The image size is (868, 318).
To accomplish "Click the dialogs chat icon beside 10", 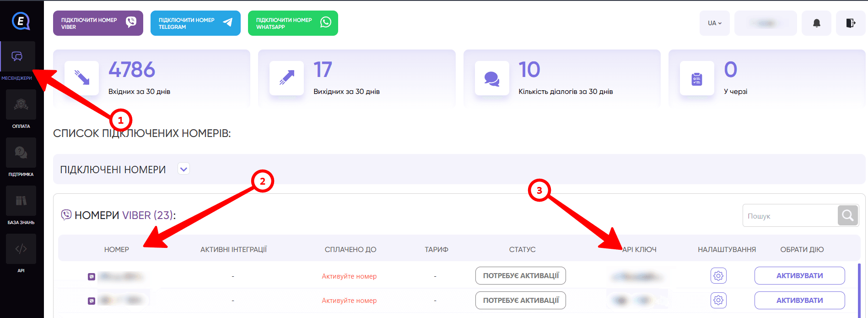I will pyautogui.click(x=492, y=78).
